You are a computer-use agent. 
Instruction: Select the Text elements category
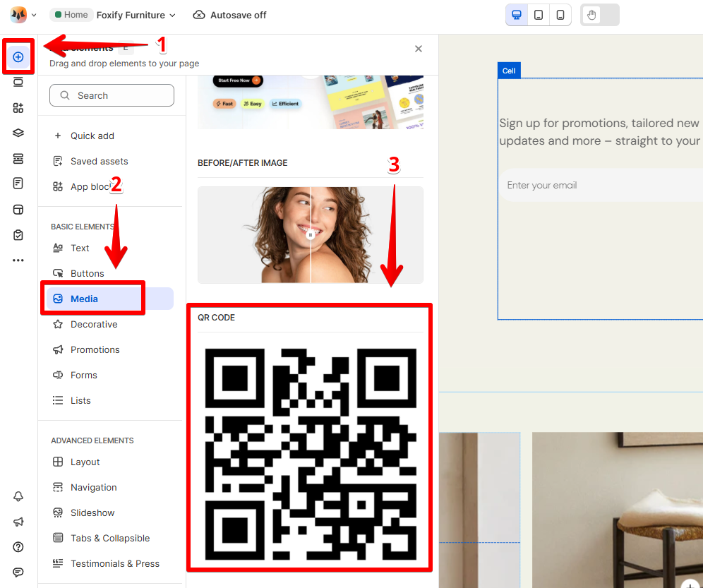point(110,248)
